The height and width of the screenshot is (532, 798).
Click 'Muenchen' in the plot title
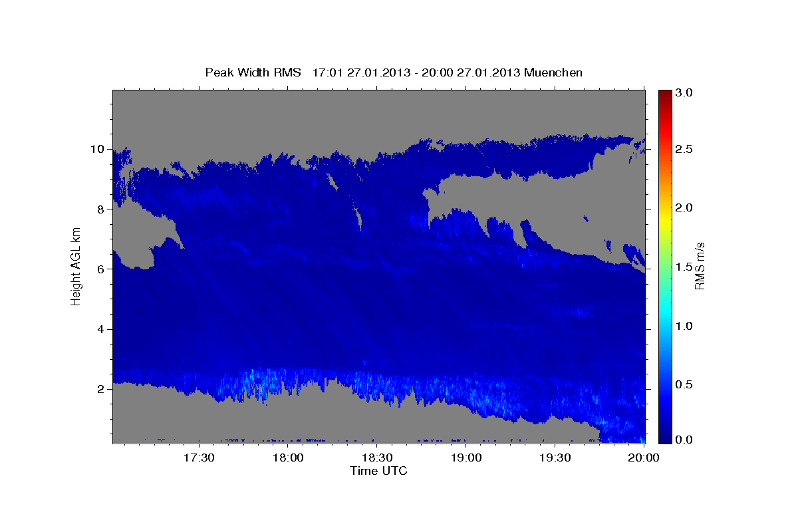[x=553, y=72]
